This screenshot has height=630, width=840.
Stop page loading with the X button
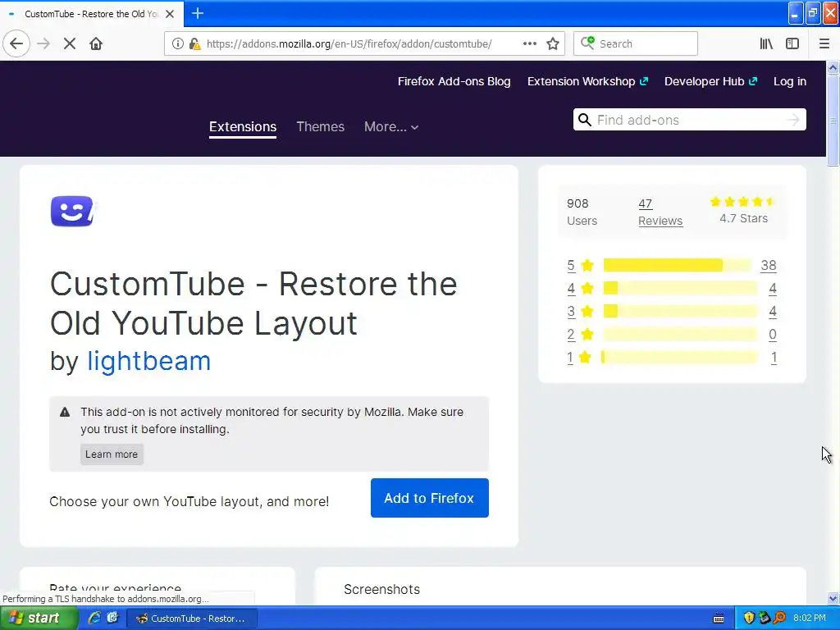pos(70,43)
